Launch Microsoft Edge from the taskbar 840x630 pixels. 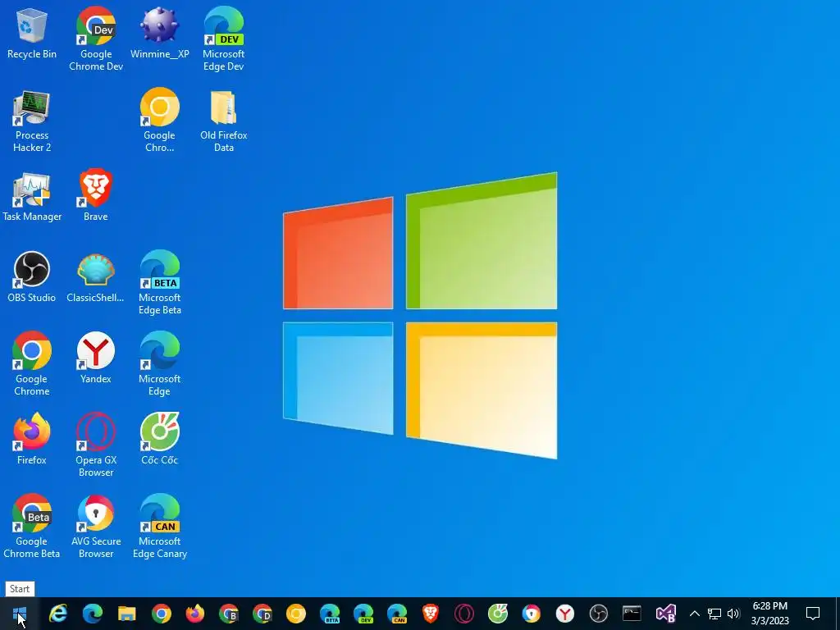93,614
